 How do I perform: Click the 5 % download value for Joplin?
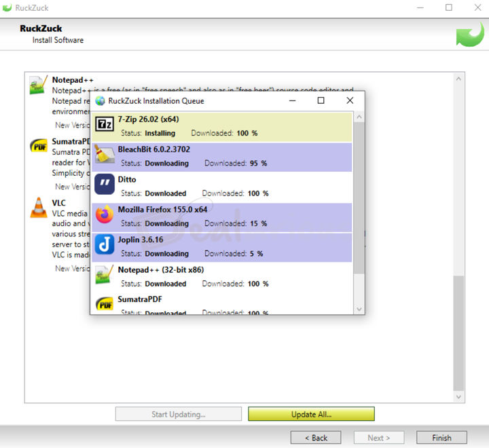(256, 254)
